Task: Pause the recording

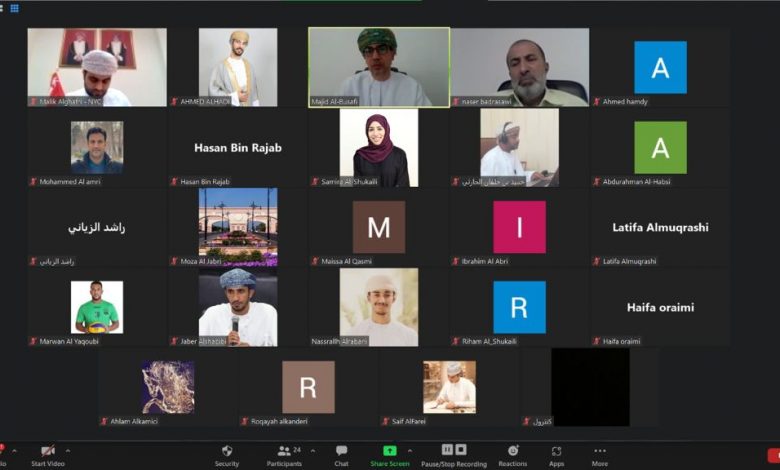Action: pos(447,450)
